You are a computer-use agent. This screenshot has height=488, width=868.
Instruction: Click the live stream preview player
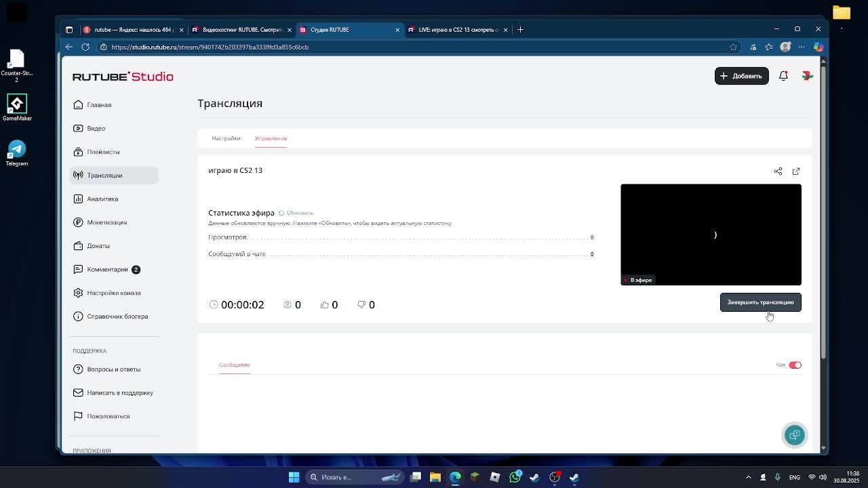pos(711,235)
